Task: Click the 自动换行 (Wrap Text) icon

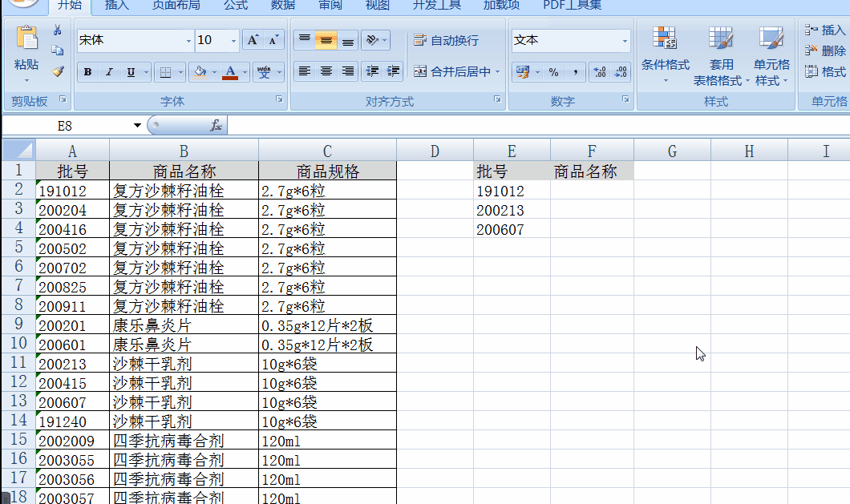Action: coord(439,38)
